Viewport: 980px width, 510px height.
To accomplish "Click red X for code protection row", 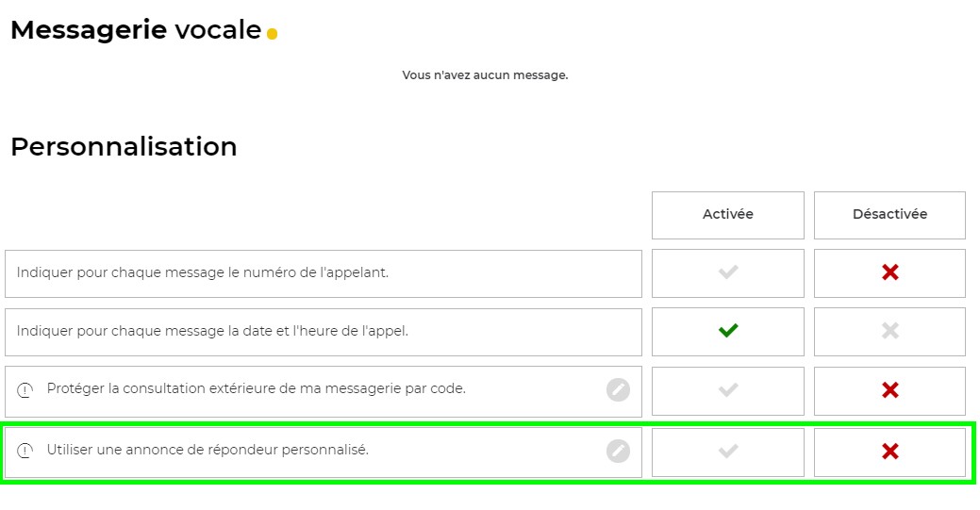I will pos(889,389).
